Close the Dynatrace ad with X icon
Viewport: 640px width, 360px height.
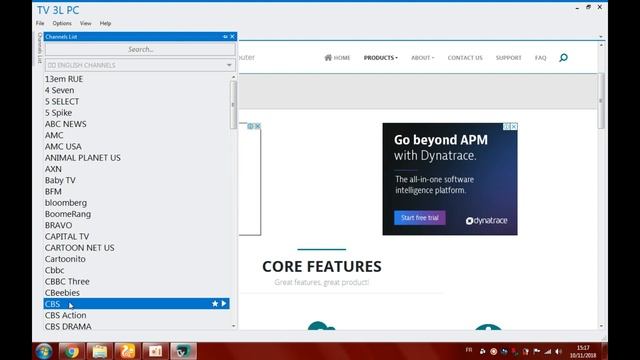(x=514, y=127)
